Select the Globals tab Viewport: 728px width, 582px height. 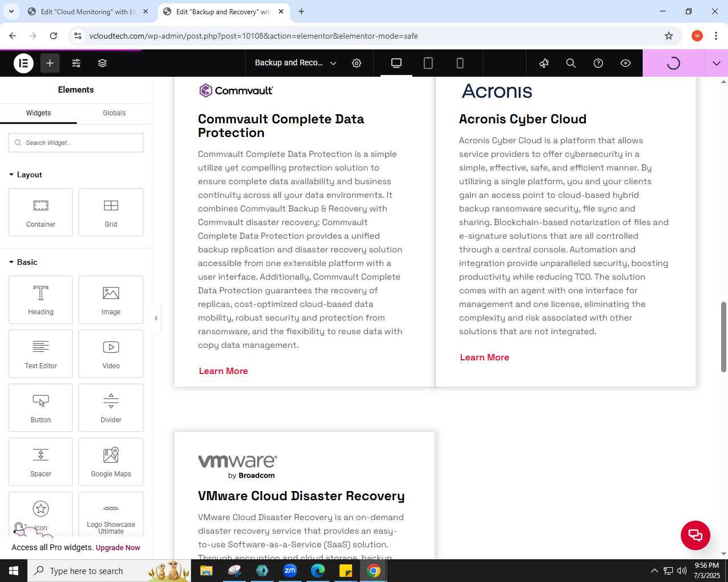click(114, 113)
